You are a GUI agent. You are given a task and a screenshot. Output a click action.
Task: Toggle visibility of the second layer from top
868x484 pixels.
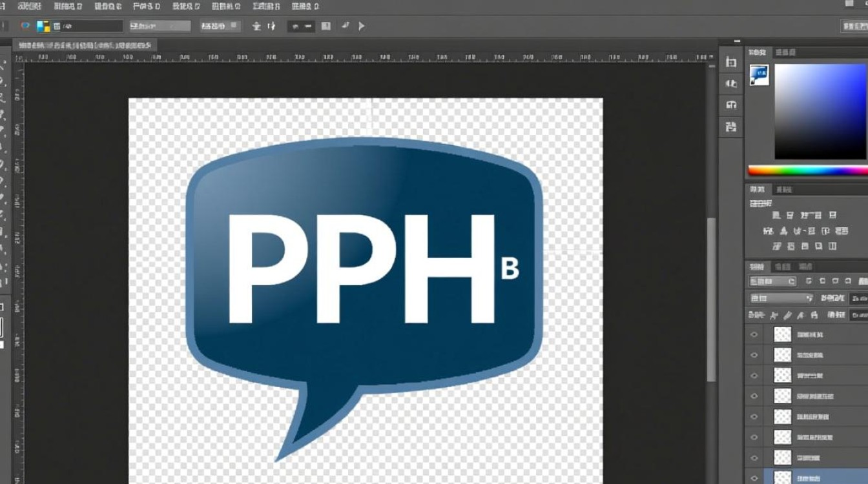click(753, 355)
